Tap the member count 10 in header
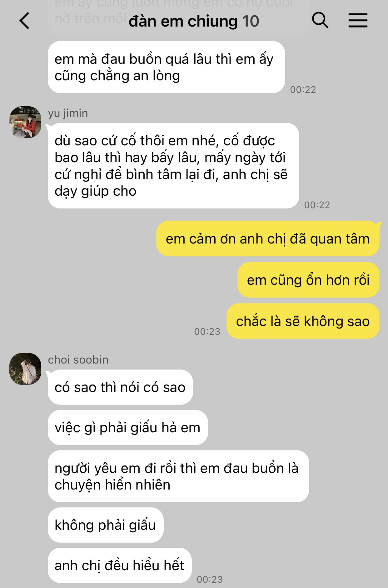Screen dimensions: 388x588 tap(251, 21)
